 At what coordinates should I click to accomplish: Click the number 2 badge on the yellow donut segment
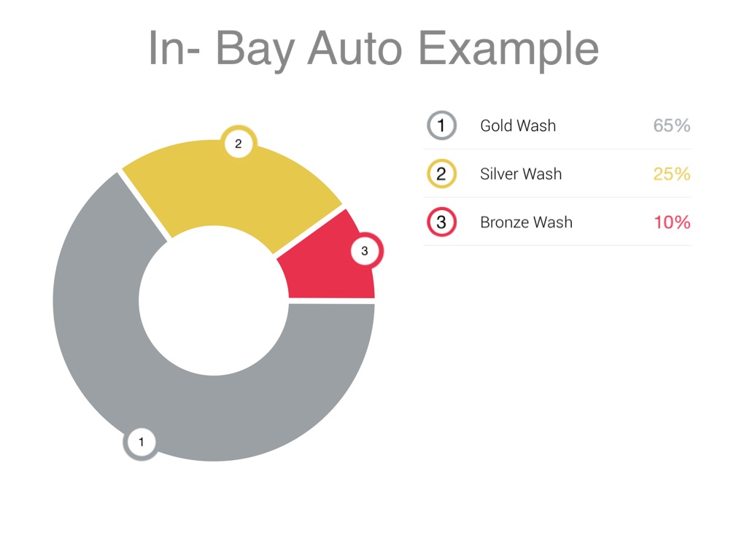point(238,144)
